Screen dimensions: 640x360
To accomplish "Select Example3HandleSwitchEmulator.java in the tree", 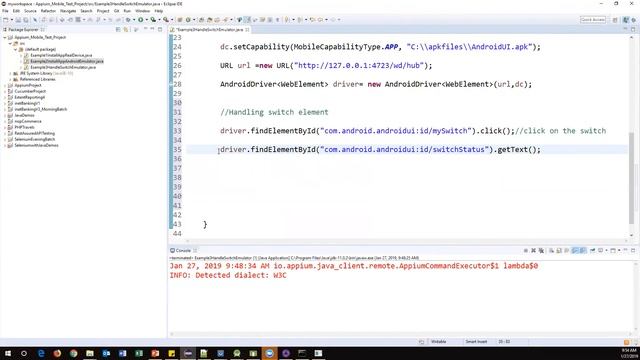I will pyautogui.click(x=63, y=67).
